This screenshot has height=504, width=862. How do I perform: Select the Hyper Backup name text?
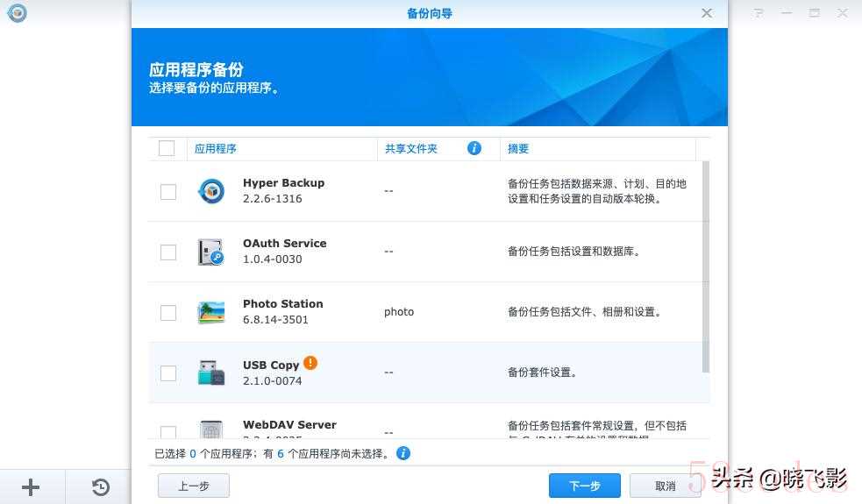tap(283, 183)
